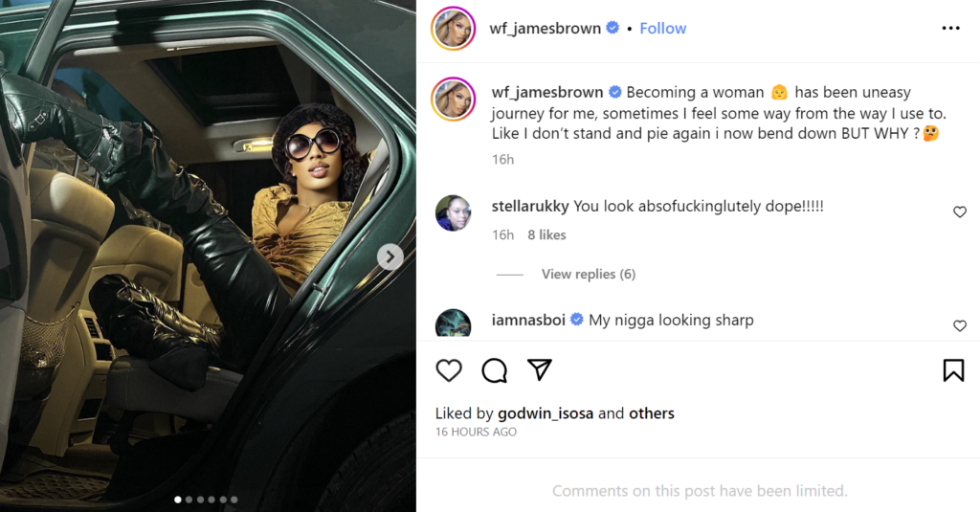Click the caption author's profile avatar
The height and width of the screenshot is (512, 980).
(454, 100)
